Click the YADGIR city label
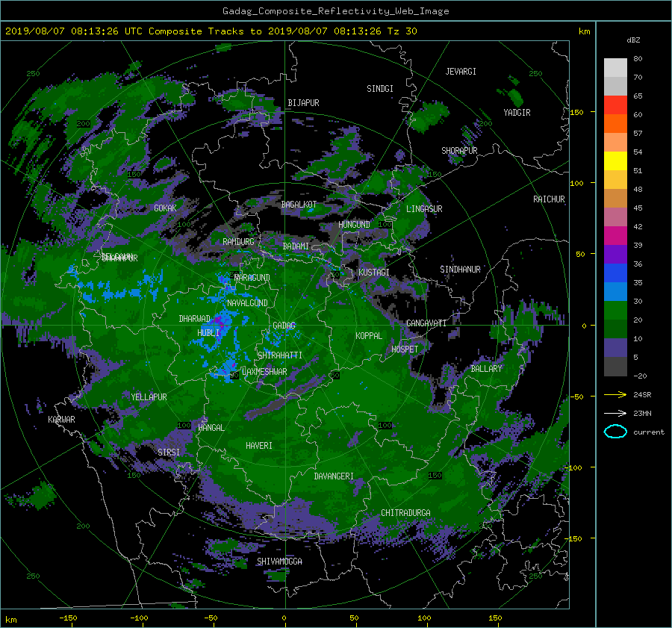The width and height of the screenshot is (672, 628). [x=517, y=113]
